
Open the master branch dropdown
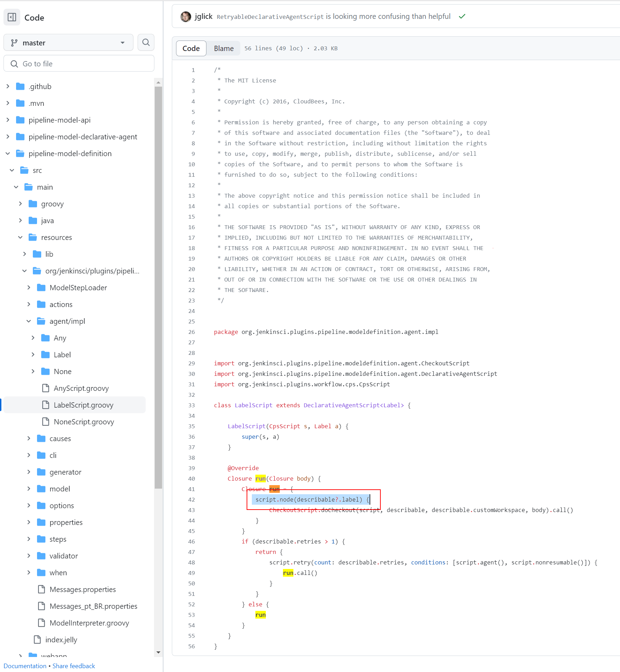68,43
